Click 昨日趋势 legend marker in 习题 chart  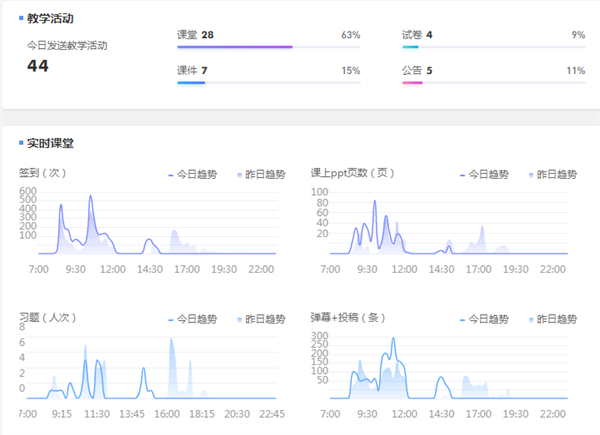coord(240,319)
